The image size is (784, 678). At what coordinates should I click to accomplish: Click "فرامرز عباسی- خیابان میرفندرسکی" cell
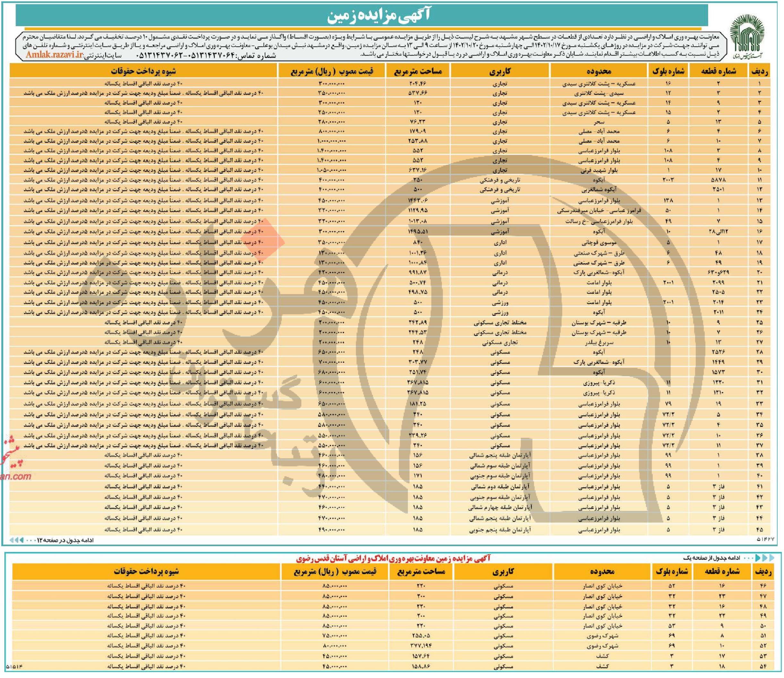pyautogui.click(x=599, y=211)
